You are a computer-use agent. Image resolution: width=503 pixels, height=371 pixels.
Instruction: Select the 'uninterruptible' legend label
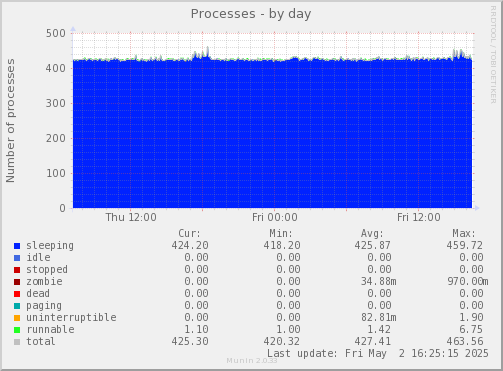(x=71, y=318)
